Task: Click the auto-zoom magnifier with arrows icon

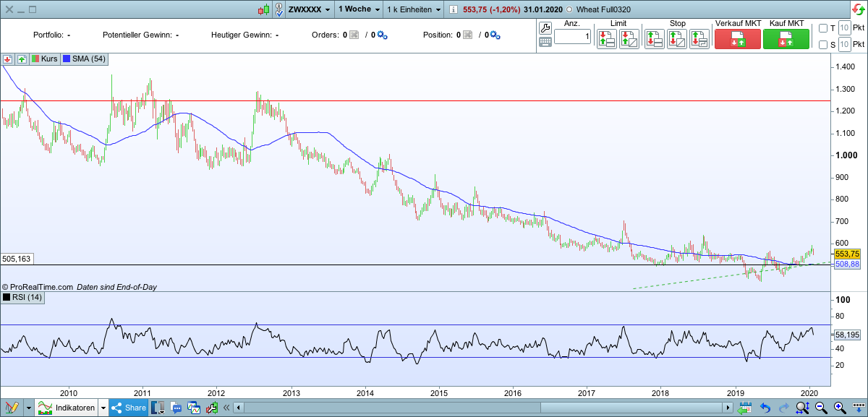Action: click(801, 408)
